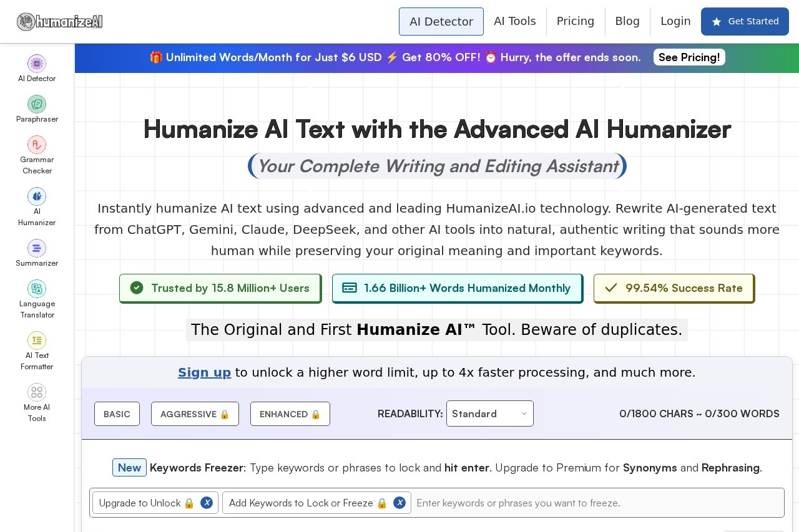Click the Login link
Screen dimensions: 799x532
[675, 21]
